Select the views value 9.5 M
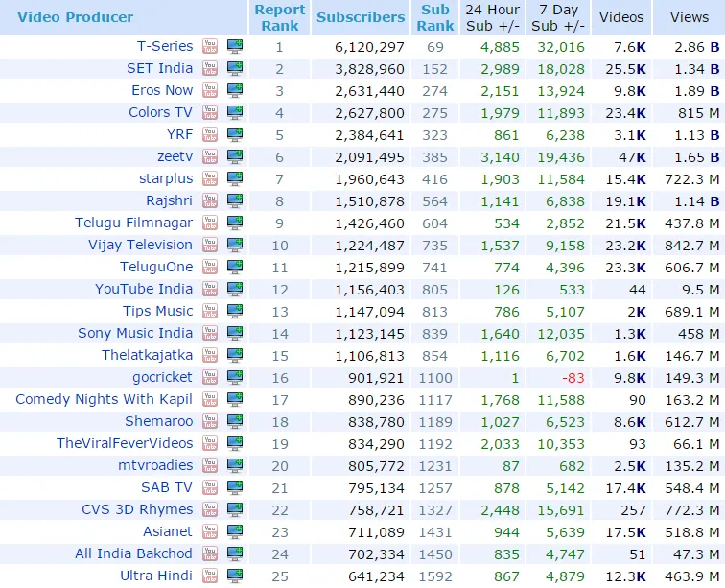Viewport: 725px width, 588px height. 700,290
